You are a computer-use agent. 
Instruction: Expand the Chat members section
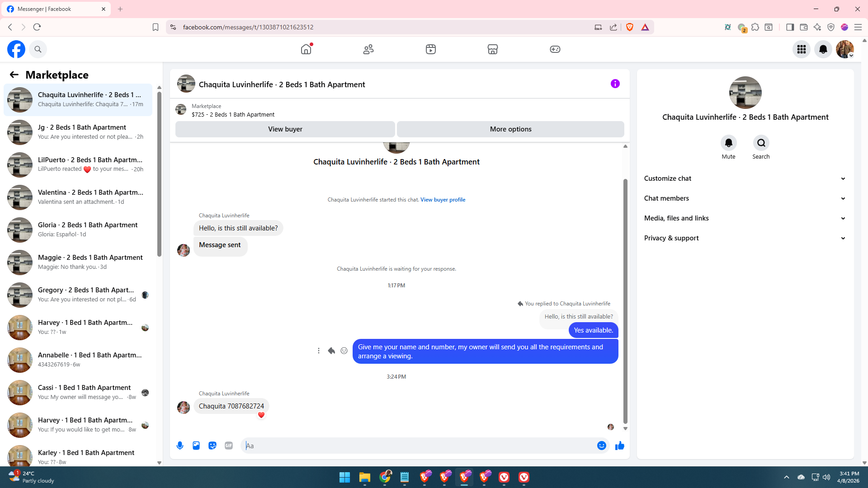click(x=745, y=198)
